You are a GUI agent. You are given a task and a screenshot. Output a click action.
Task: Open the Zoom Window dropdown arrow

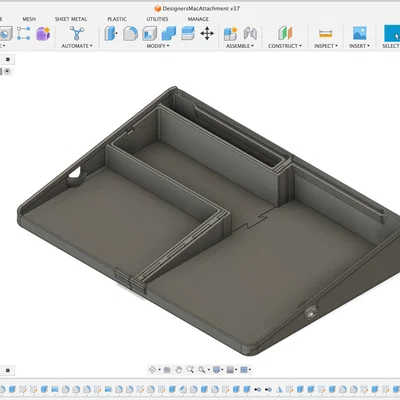[208, 370]
